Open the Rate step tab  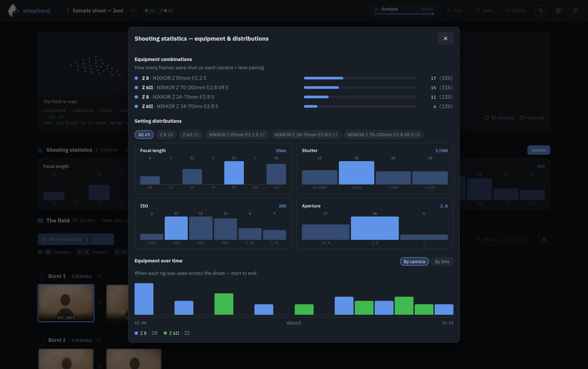pos(484,10)
